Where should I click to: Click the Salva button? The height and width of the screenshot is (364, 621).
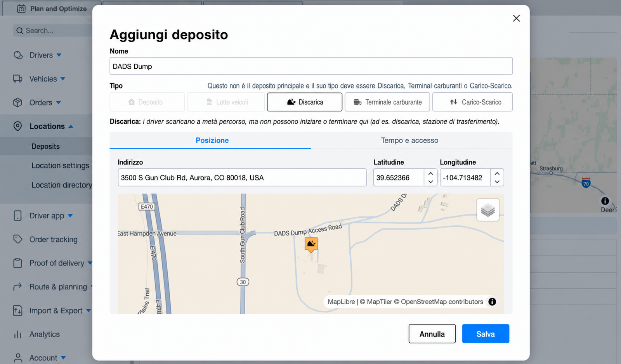coord(486,334)
